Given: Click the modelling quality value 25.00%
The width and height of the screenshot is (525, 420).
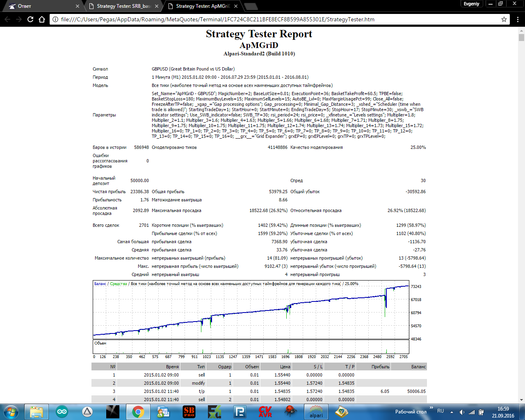Looking at the screenshot, I should [x=418, y=147].
